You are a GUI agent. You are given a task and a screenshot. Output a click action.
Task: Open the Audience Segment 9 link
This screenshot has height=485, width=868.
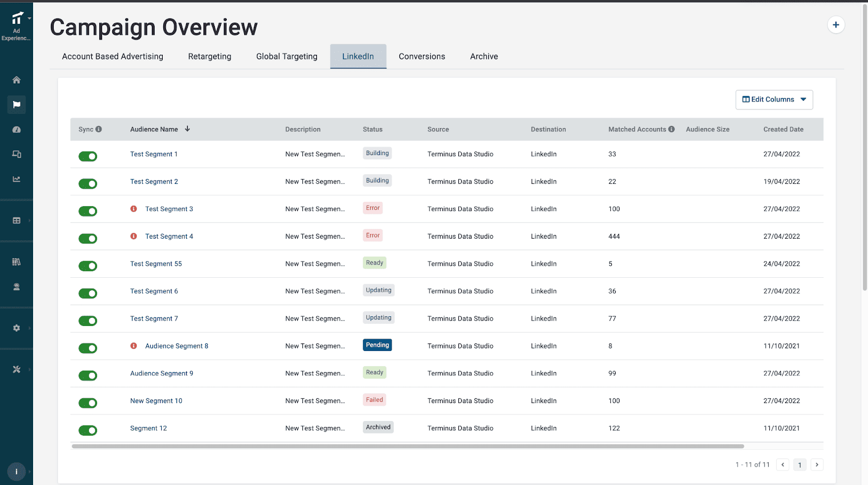(x=162, y=373)
